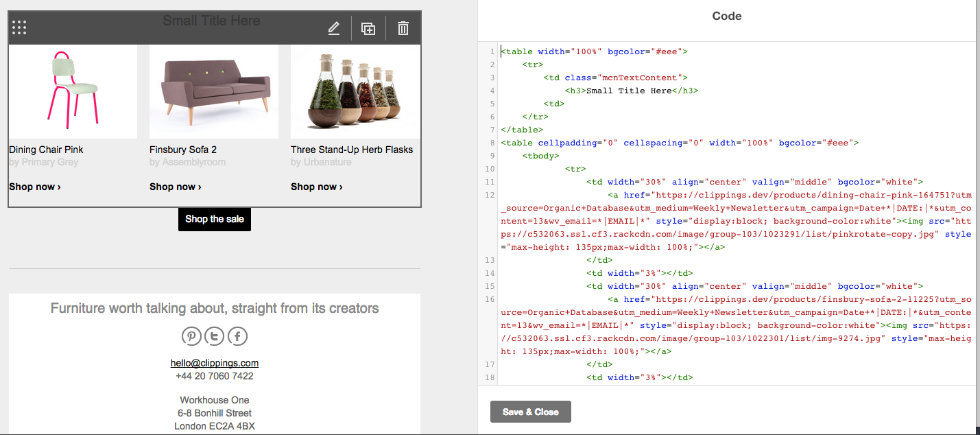Viewport: 980px width, 435px height.
Task: Open the Facebook social icon
Action: tap(237, 336)
